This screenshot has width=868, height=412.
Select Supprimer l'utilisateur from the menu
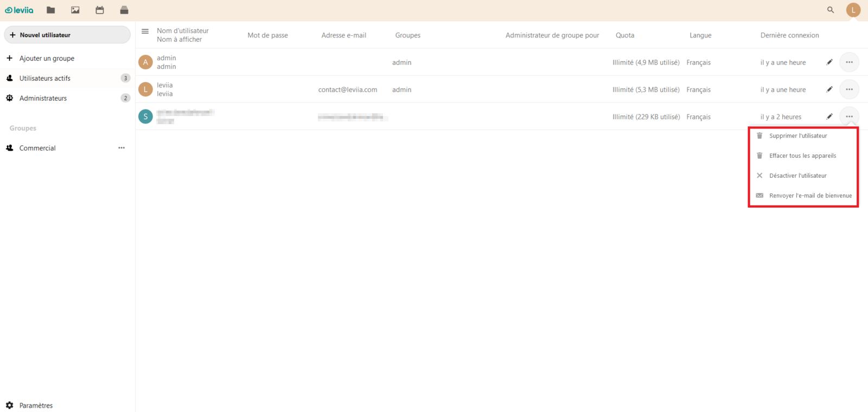(x=797, y=136)
